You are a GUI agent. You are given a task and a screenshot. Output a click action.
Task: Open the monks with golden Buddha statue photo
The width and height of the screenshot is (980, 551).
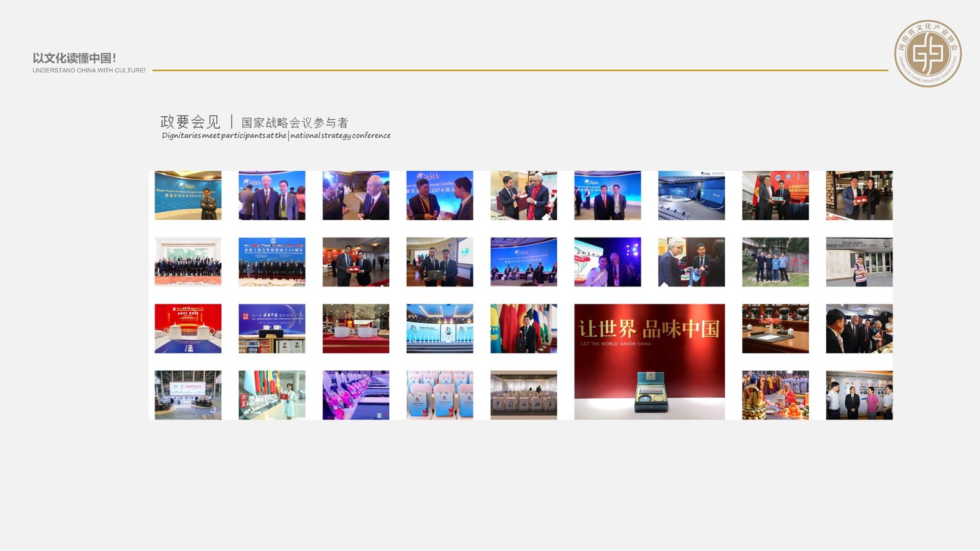[x=775, y=395]
